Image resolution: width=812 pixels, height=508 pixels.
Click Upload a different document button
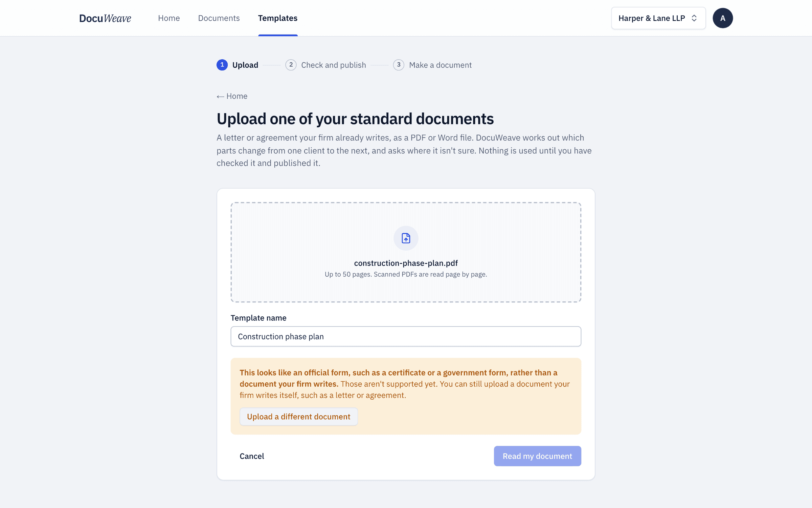(x=299, y=417)
